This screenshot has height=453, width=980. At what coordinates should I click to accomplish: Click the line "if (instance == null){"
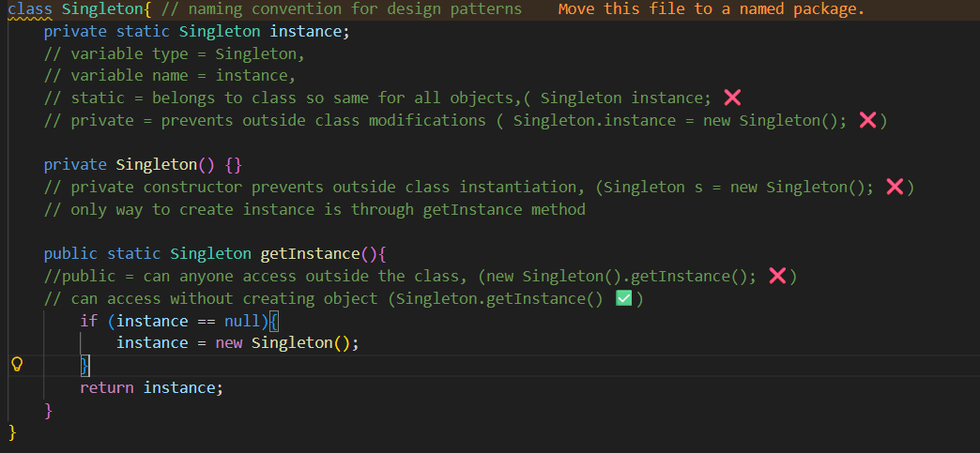tap(178, 321)
